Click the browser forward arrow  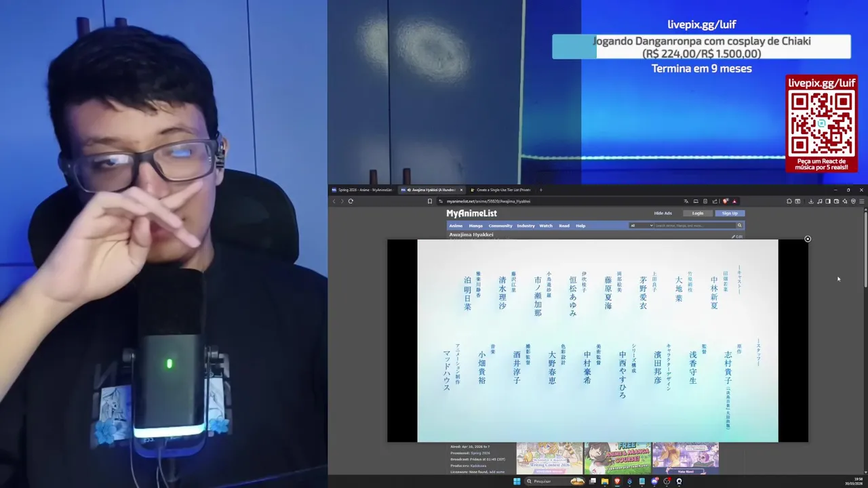(342, 201)
